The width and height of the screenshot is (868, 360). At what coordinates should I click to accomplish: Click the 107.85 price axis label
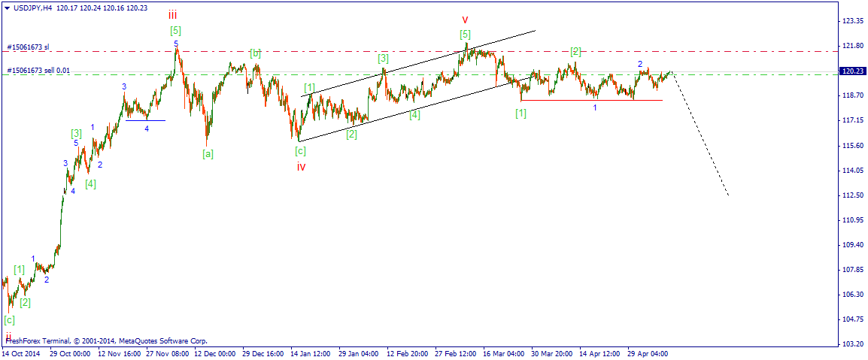click(x=853, y=269)
